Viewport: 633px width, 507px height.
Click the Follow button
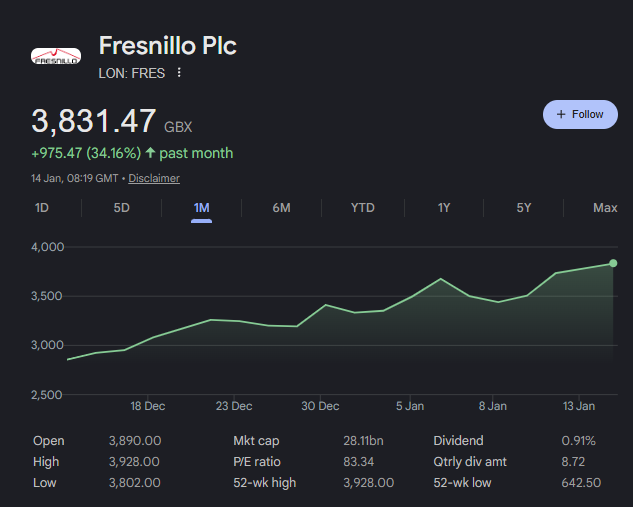coord(580,114)
